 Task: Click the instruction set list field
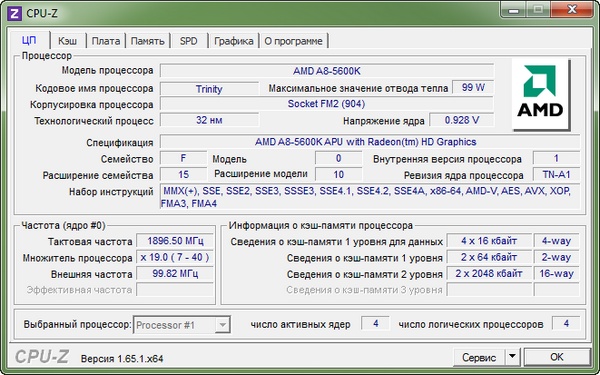tap(370, 197)
